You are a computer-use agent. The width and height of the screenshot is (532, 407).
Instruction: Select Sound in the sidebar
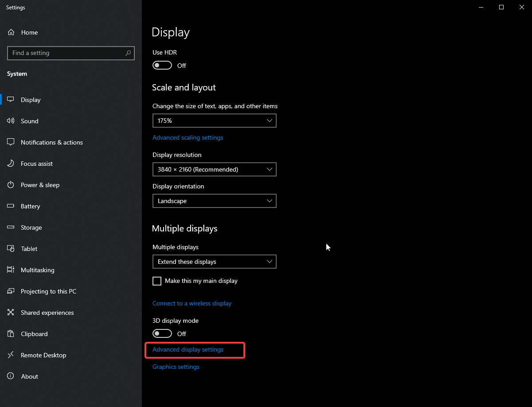click(71, 121)
